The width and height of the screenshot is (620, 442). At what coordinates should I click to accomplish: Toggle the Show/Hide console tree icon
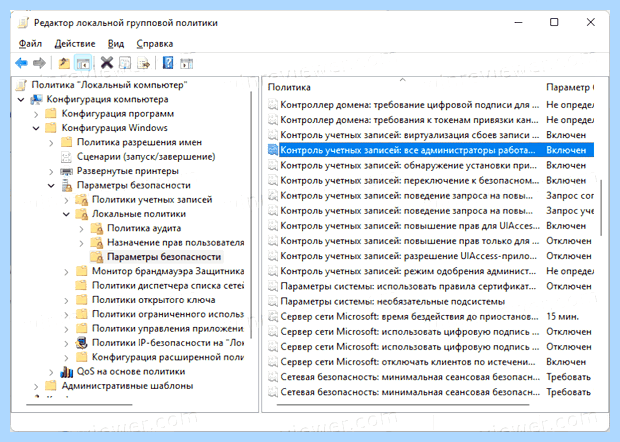[x=83, y=63]
